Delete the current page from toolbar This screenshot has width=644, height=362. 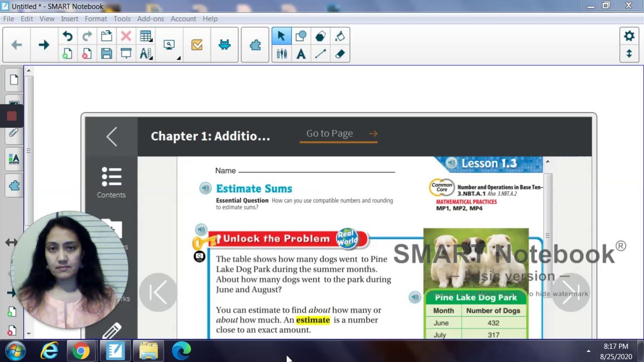[87, 54]
